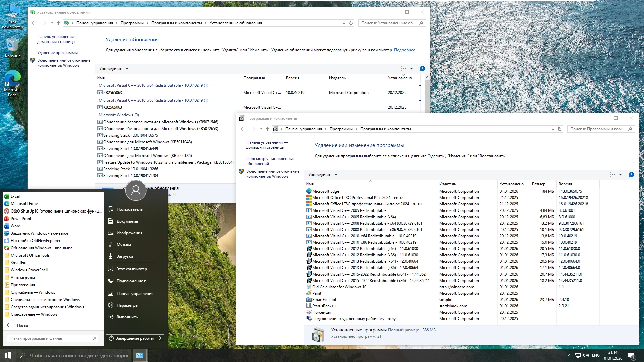Open the notification center icon in taskbar

coord(631,355)
